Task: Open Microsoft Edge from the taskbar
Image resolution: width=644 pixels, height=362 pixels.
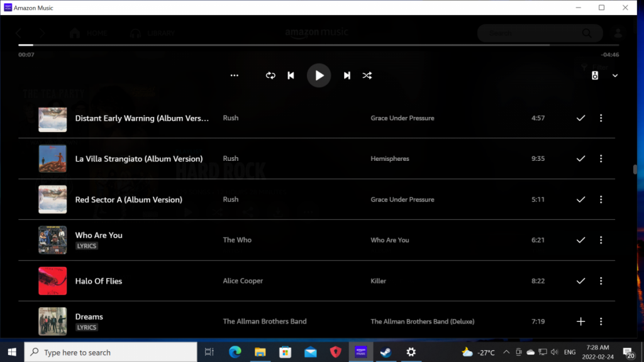Action: pyautogui.click(x=235, y=352)
